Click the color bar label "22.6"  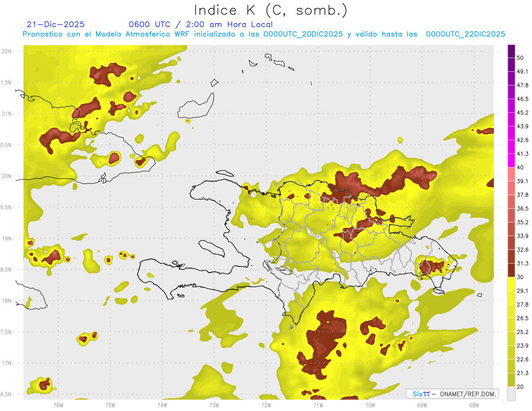[x=523, y=360]
